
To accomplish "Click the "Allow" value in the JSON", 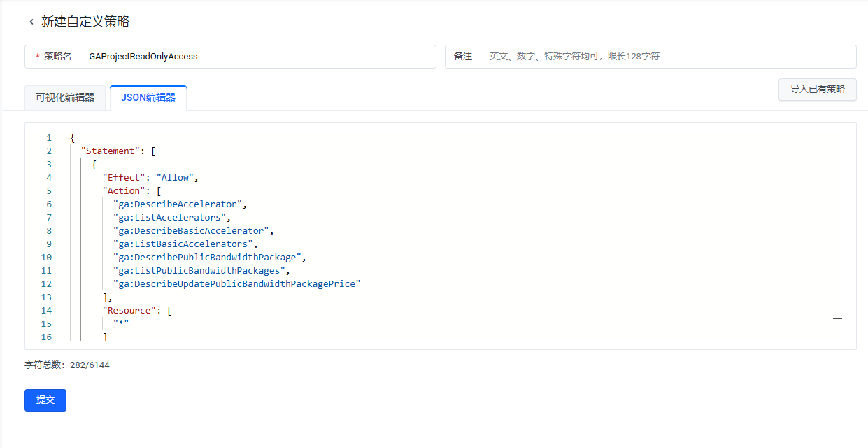I will [177, 178].
